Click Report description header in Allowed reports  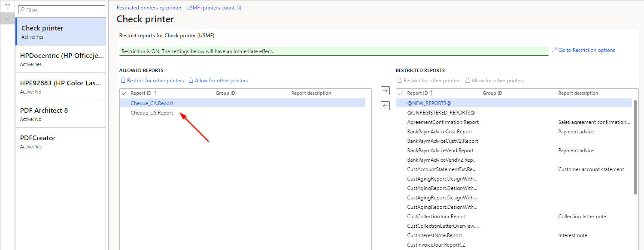tap(311, 93)
